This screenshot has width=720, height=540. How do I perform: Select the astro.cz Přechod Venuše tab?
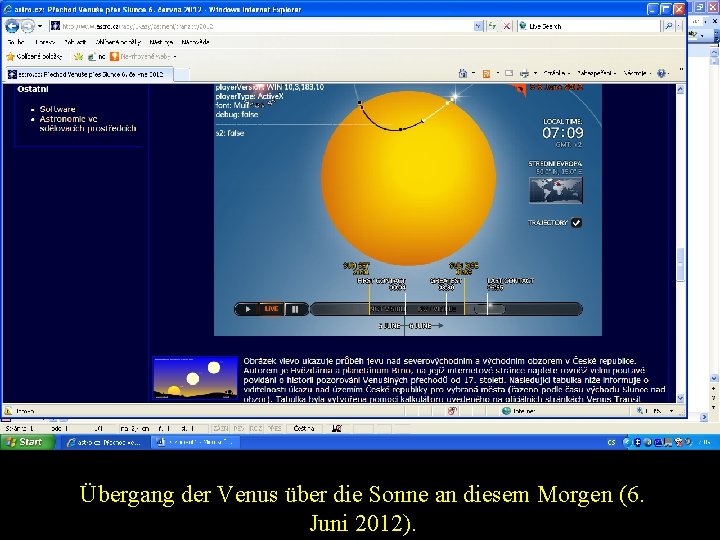tap(90, 74)
